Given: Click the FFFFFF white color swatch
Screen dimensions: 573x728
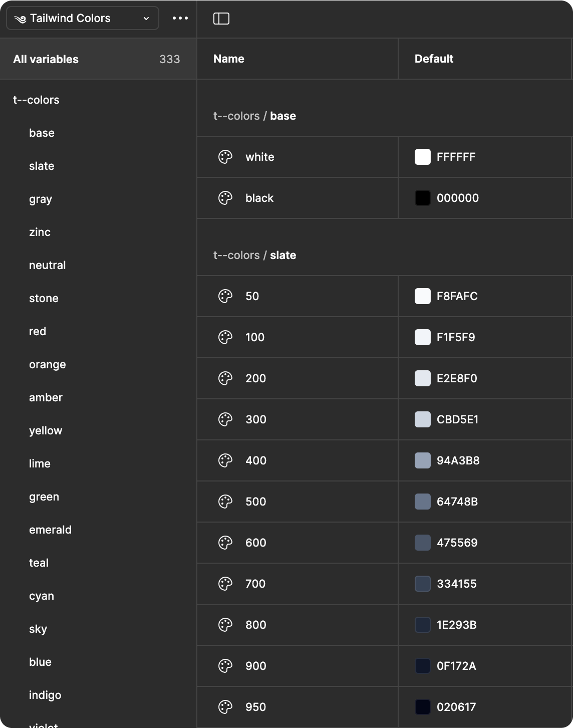Looking at the screenshot, I should tap(423, 157).
